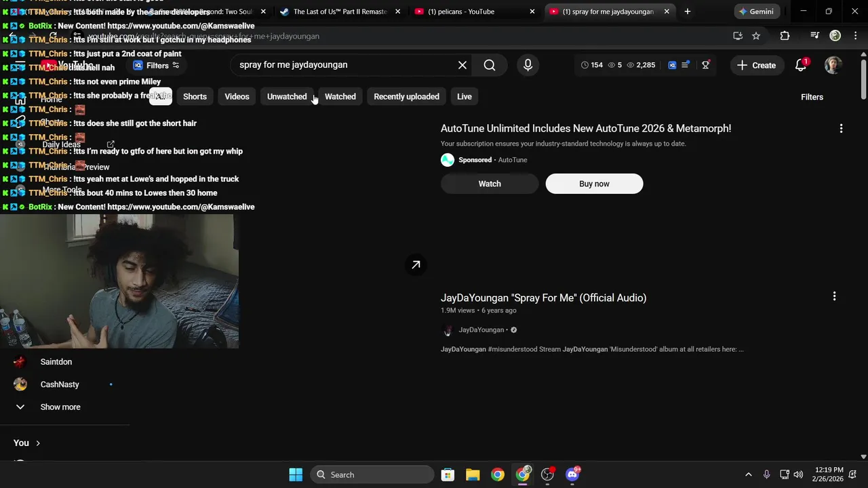Click the webcam overlay of the streamer
Screen dimensions: 868x488
tap(119, 281)
